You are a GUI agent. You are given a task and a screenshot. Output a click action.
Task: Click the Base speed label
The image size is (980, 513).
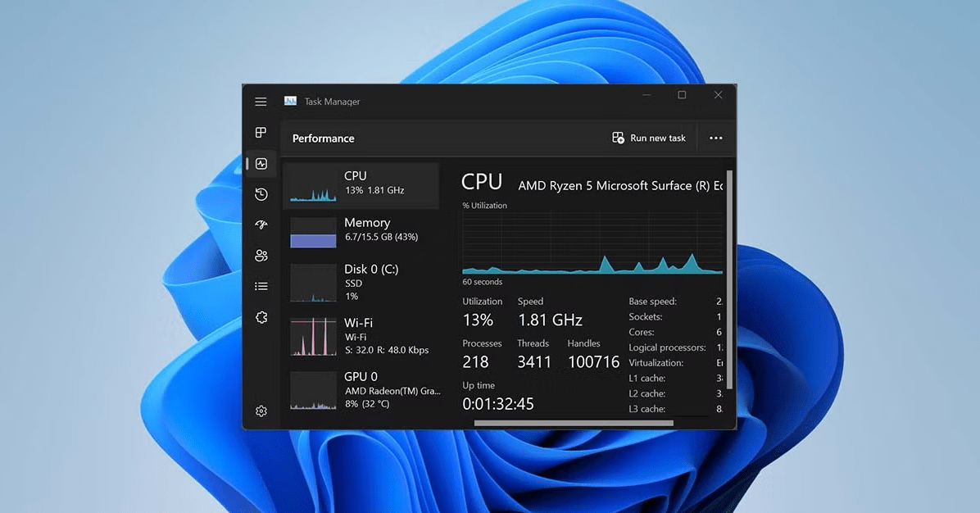pos(652,302)
